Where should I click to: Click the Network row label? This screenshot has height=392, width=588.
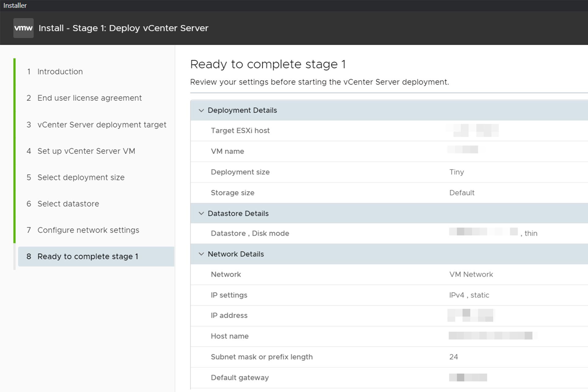pyautogui.click(x=226, y=274)
